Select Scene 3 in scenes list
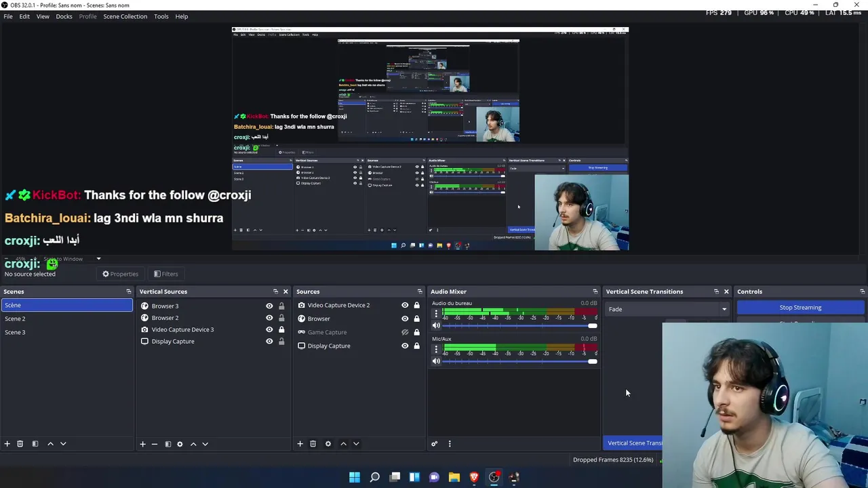The image size is (868, 488). click(x=67, y=332)
